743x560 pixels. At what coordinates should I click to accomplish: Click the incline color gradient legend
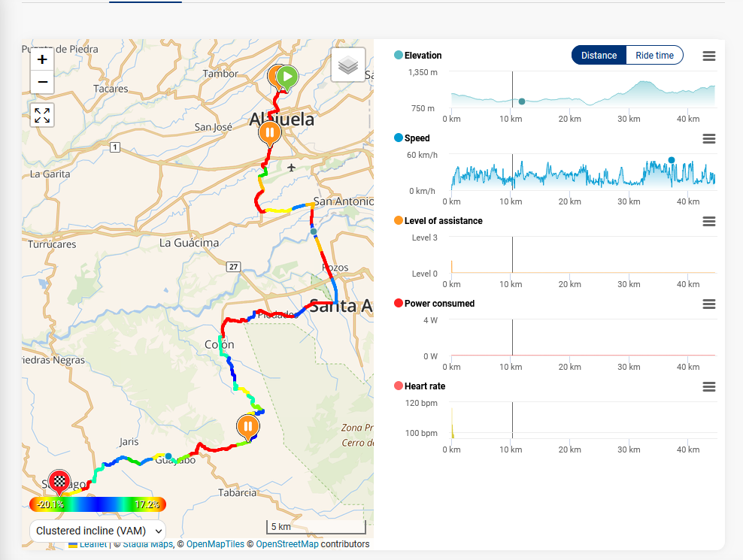(97, 504)
